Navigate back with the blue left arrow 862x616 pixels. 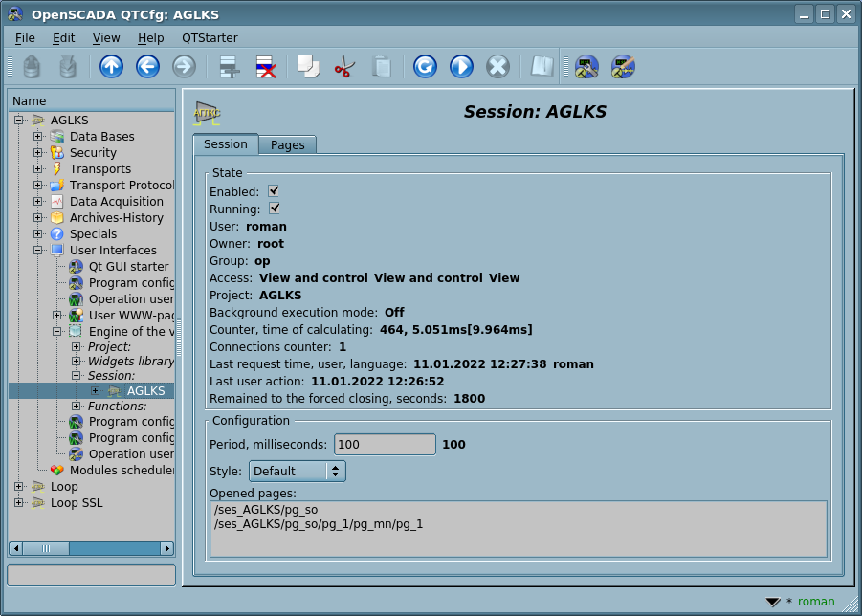pyautogui.click(x=147, y=67)
